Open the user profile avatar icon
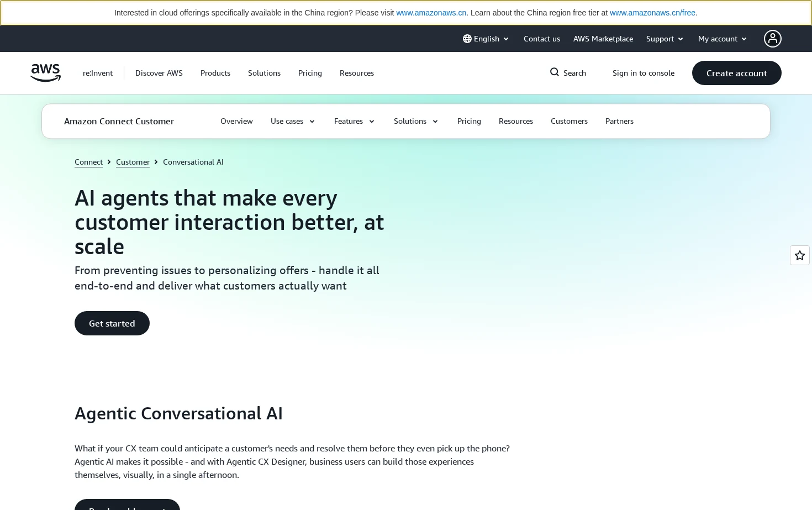Screen dimensions: 812x510 773,39
